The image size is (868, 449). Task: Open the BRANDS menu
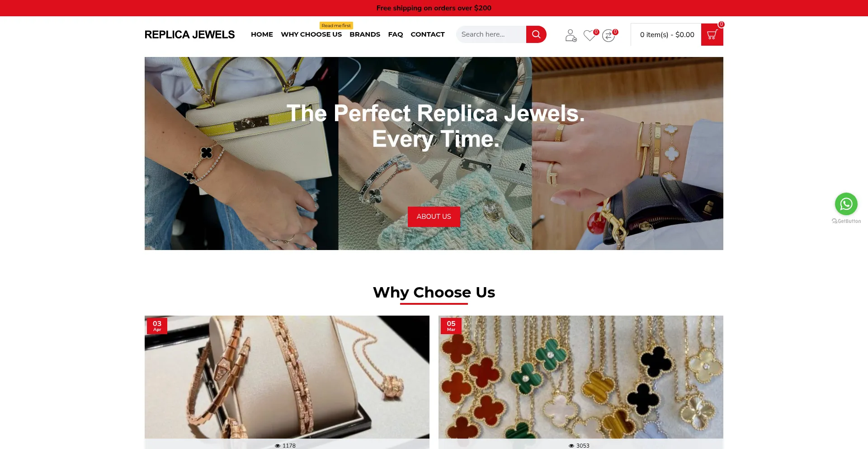click(x=365, y=34)
